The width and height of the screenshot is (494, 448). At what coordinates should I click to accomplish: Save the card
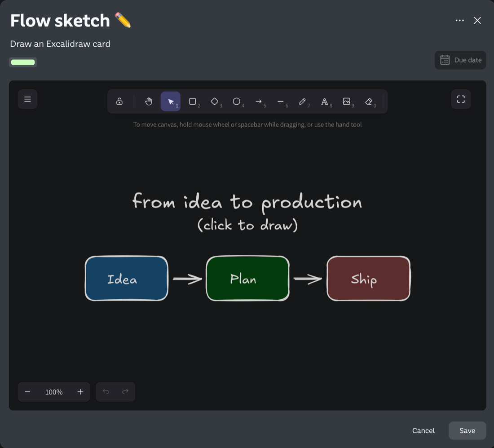[x=467, y=430]
